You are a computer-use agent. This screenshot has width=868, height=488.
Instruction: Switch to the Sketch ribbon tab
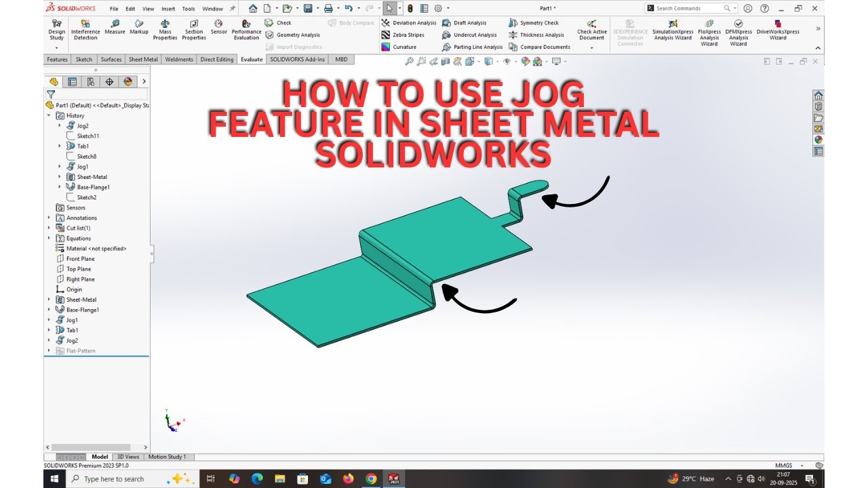pos(84,60)
